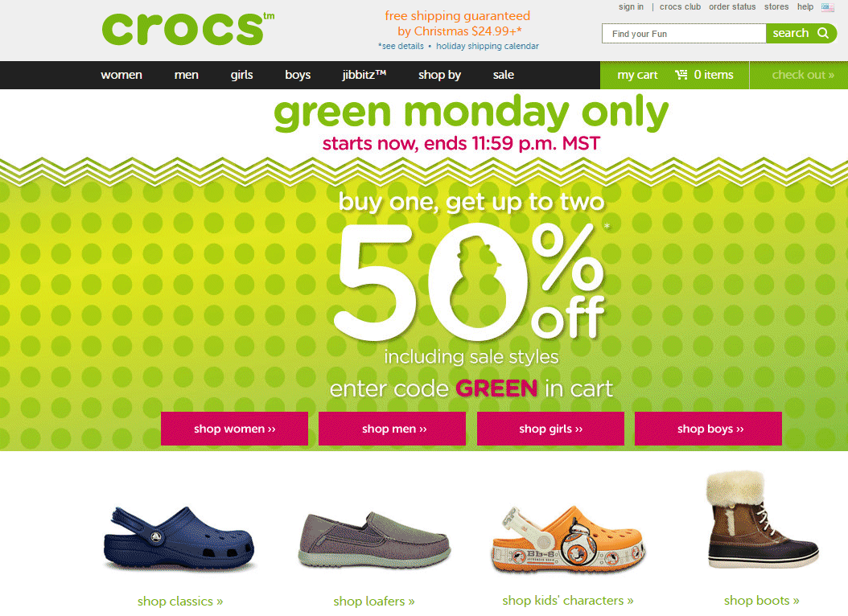The width and height of the screenshot is (848, 616).
Task: View order status page
Action: click(732, 6)
